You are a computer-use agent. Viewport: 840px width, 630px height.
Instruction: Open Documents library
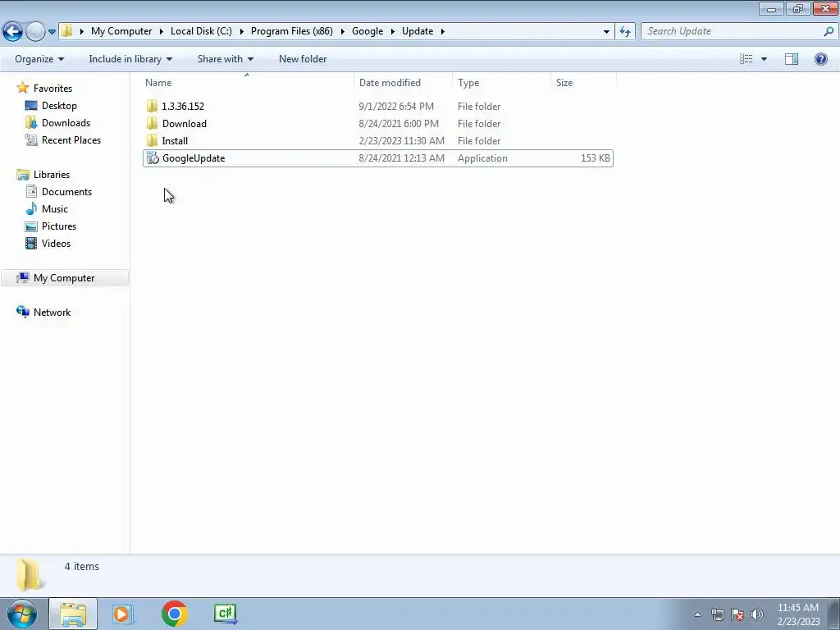(x=66, y=192)
